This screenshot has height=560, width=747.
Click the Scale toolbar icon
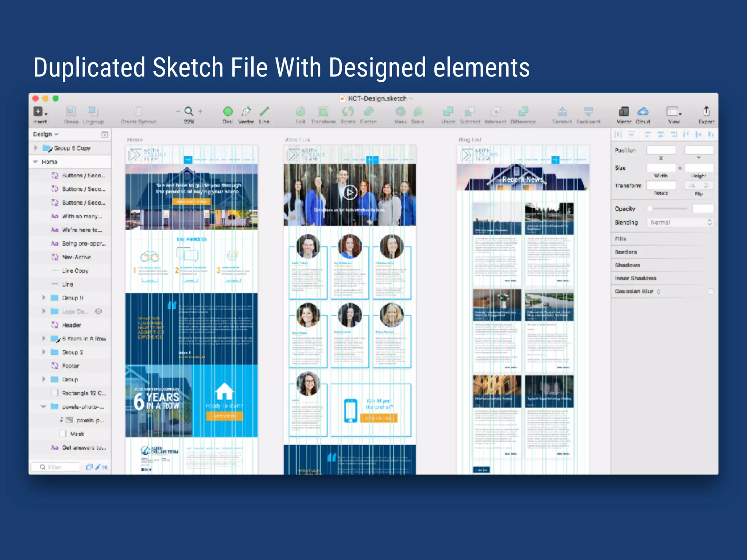(x=418, y=111)
